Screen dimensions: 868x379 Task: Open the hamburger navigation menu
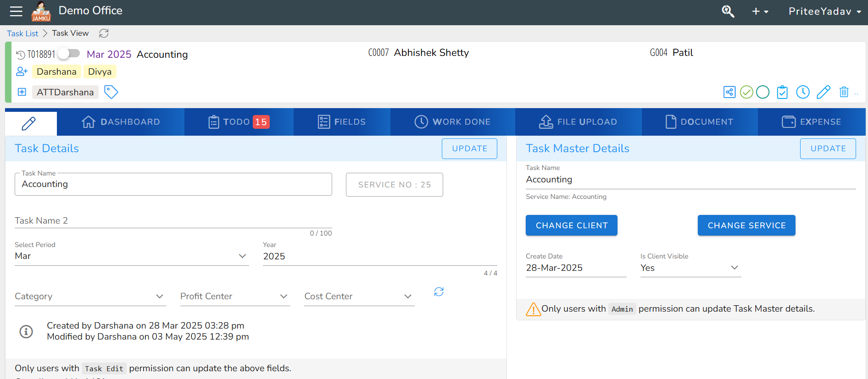tap(16, 11)
